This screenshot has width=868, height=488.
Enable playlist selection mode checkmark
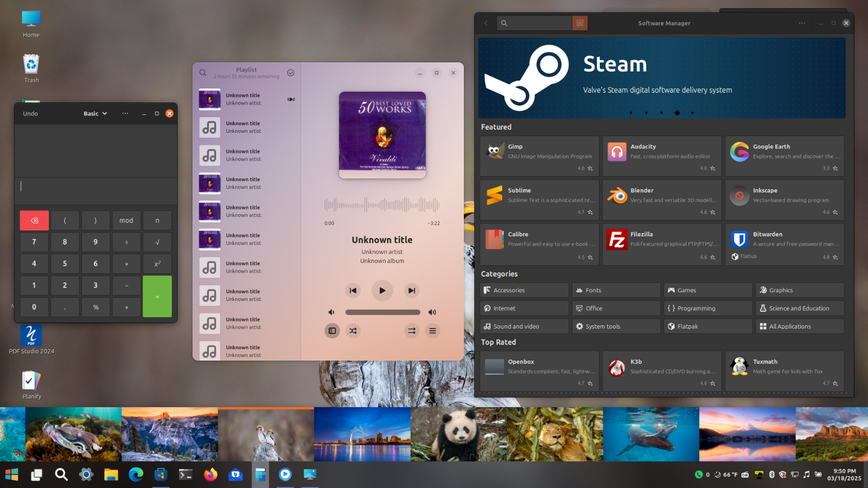pyautogui.click(x=291, y=73)
